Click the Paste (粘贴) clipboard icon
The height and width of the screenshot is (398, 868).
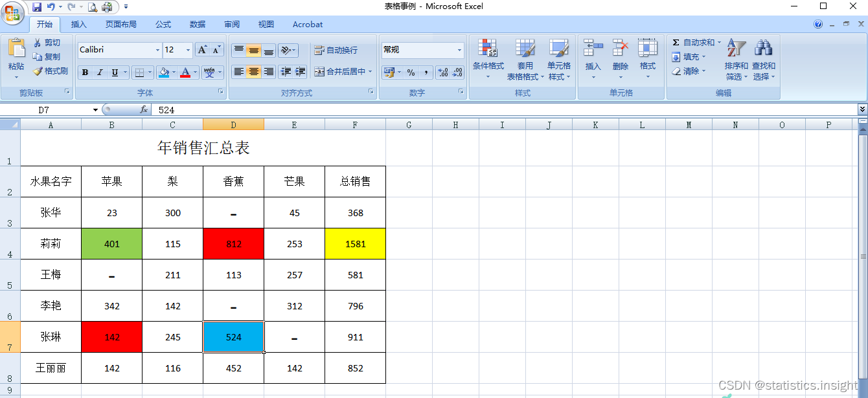(16, 49)
